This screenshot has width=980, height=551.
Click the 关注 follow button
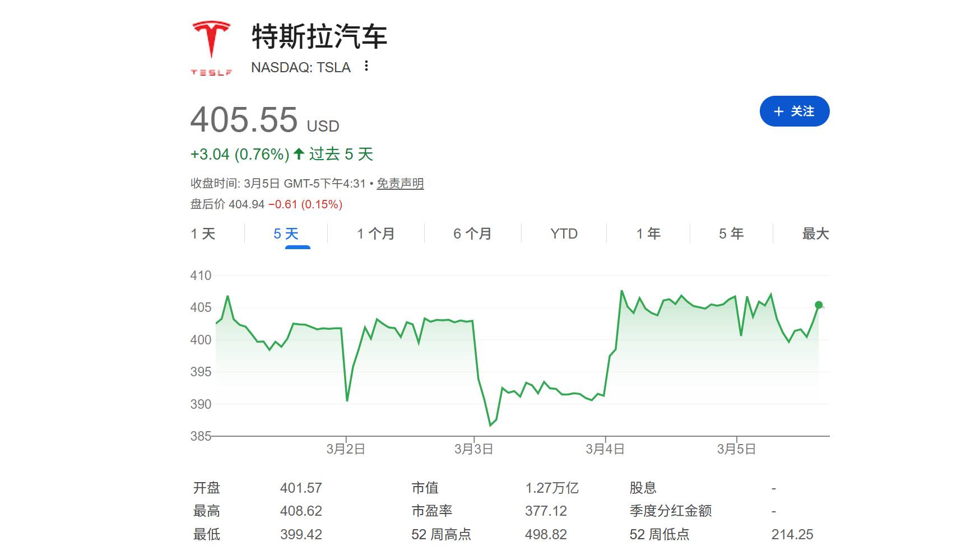(x=794, y=111)
